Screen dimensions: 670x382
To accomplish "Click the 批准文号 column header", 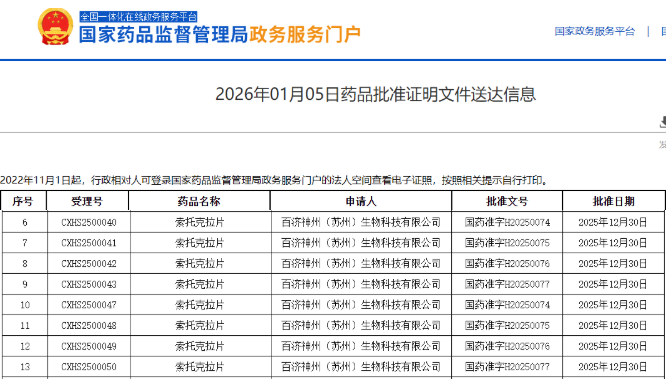I will coord(507,201).
